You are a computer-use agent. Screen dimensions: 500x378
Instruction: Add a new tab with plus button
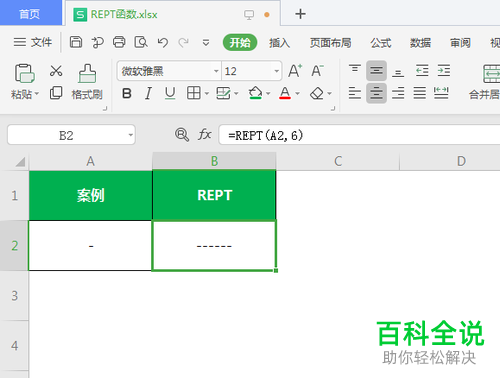click(300, 14)
